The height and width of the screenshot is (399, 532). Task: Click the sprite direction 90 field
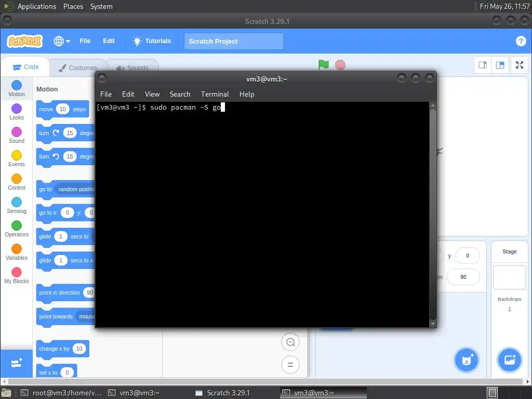tap(463, 277)
